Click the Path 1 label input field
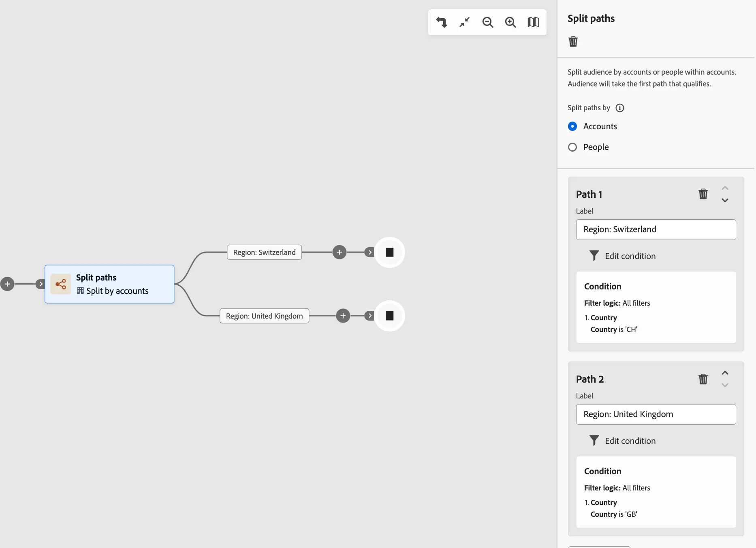Viewport: 756px width, 548px height. [x=656, y=229]
